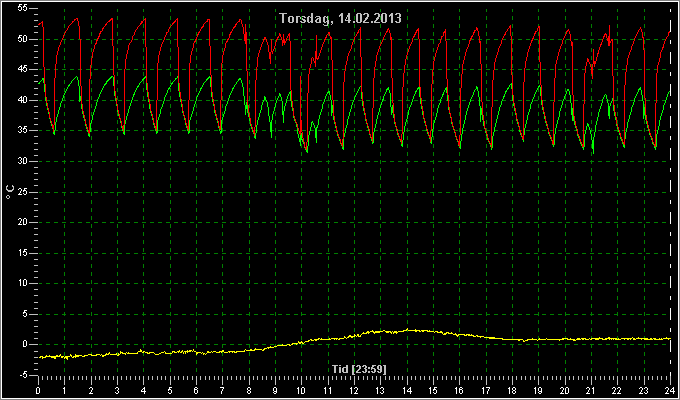
Task: Click the 15 value on temperature axis
Action: [23, 253]
